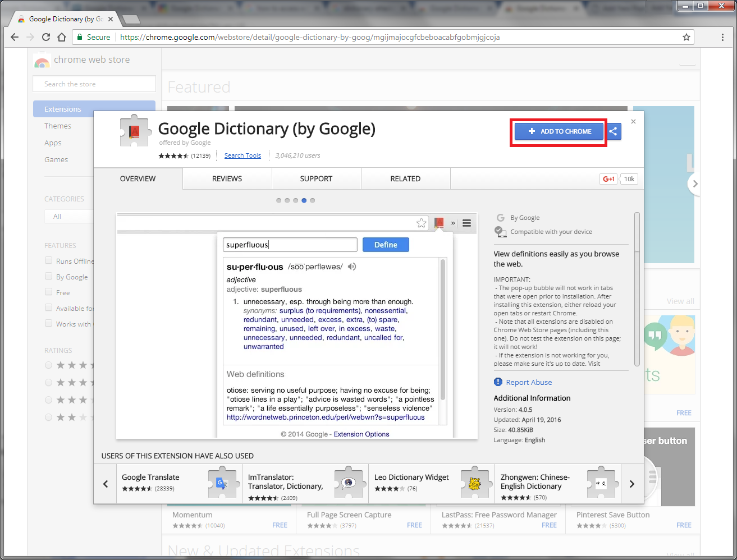
Task: Click the Search the store field
Action: (94, 84)
